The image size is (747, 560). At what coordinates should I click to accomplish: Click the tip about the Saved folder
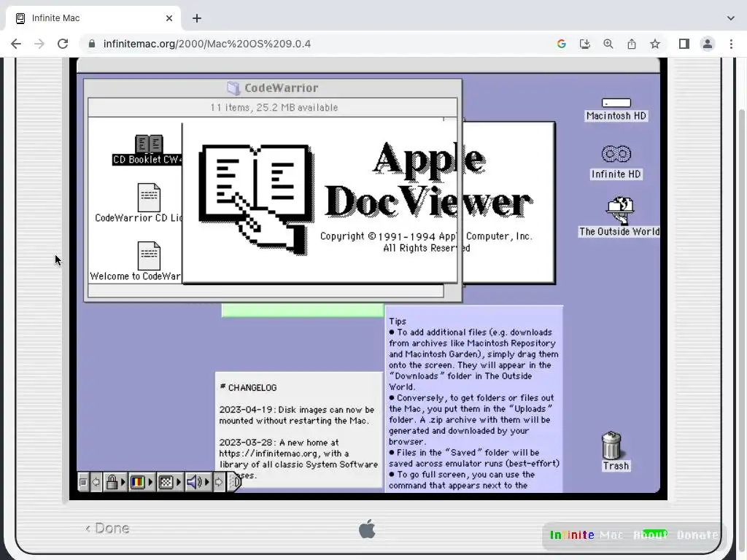[474, 458]
